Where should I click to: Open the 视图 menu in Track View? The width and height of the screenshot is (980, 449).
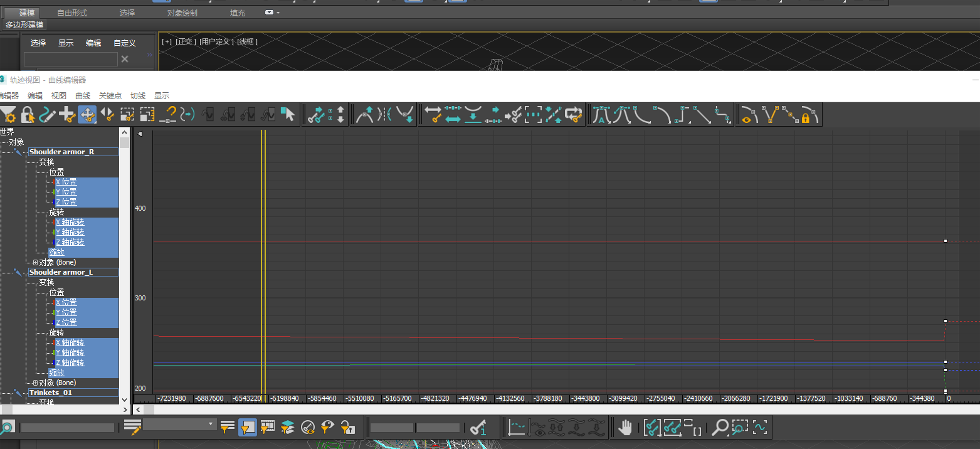point(59,96)
